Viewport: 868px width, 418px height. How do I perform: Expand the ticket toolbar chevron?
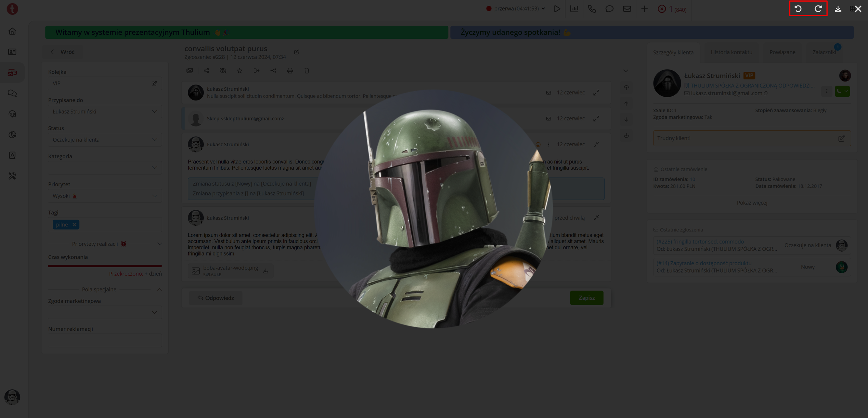click(625, 71)
